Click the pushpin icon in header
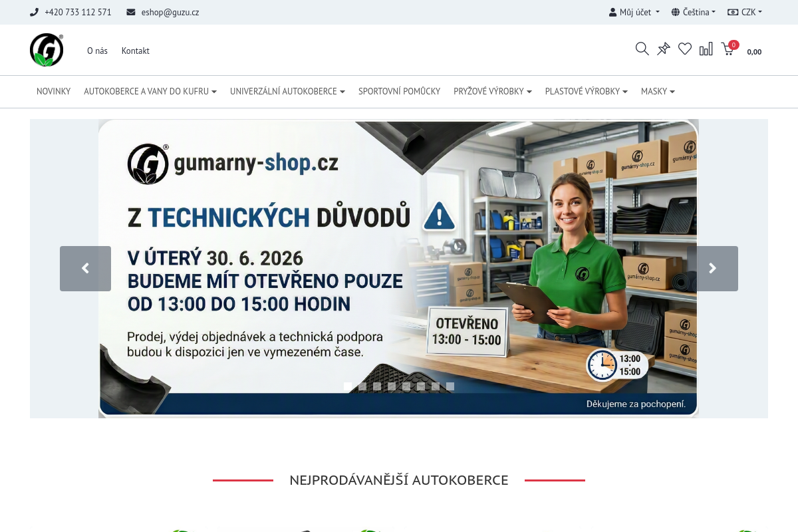This screenshot has height=532, width=798. (x=664, y=49)
